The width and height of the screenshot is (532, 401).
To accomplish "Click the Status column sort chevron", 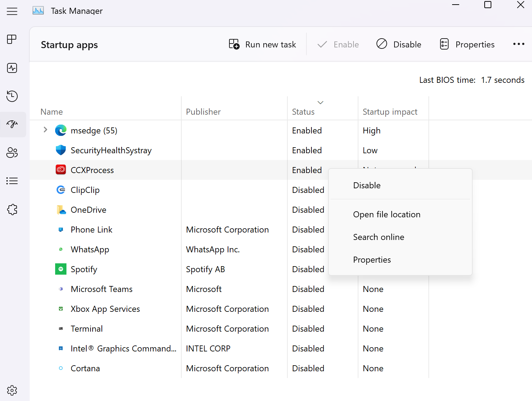I will click(x=321, y=103).
